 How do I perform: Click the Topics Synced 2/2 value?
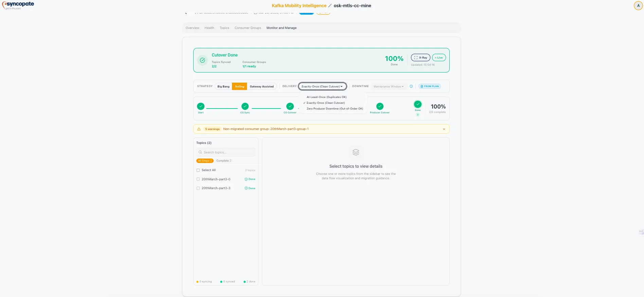[x=214, y=66]
